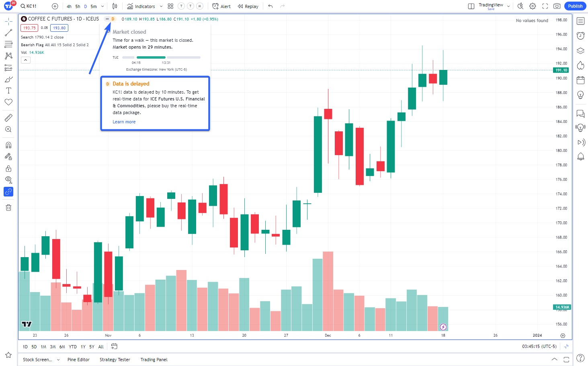
Task: Open the Fibonacci tools group
Action: (x=8, y=44)
